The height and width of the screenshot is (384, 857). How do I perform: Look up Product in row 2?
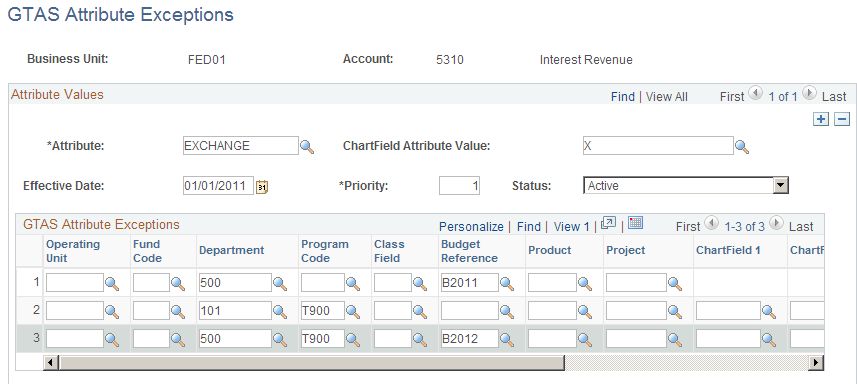[585, 311]
